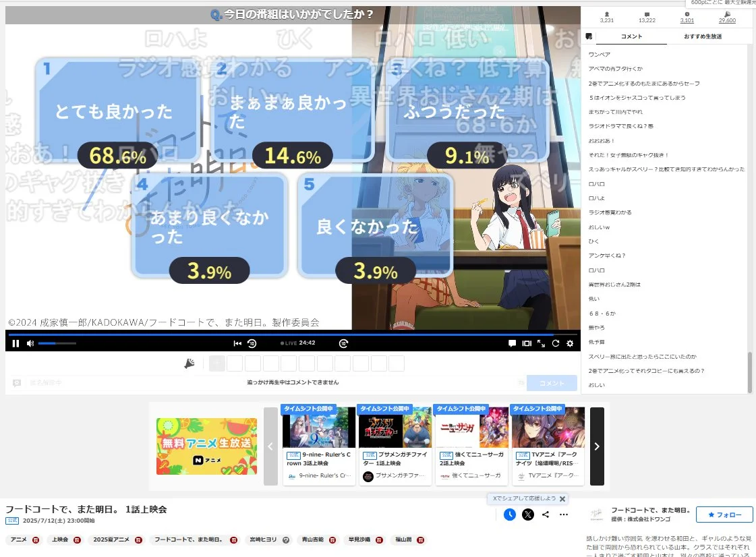Jump back to the broadcast start
Screen dimensions: 756x557
(x=237, y=343)
